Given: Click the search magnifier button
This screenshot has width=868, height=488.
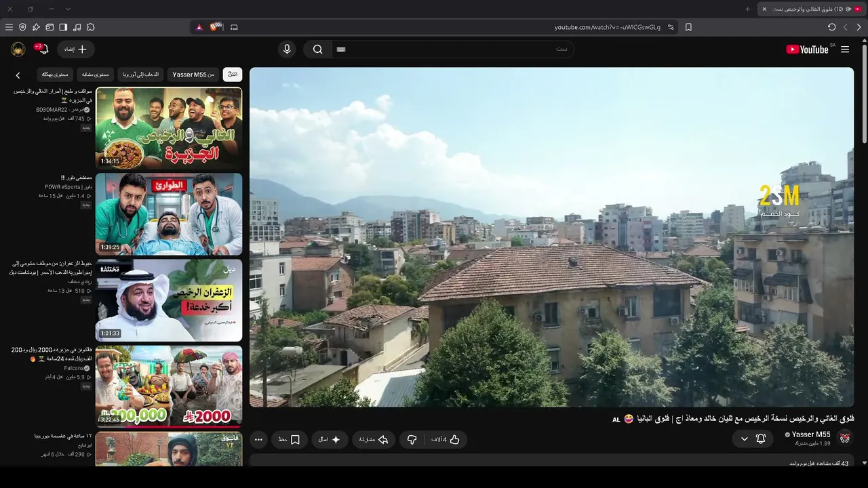Looking at the screenshot, I should (317, 49).
